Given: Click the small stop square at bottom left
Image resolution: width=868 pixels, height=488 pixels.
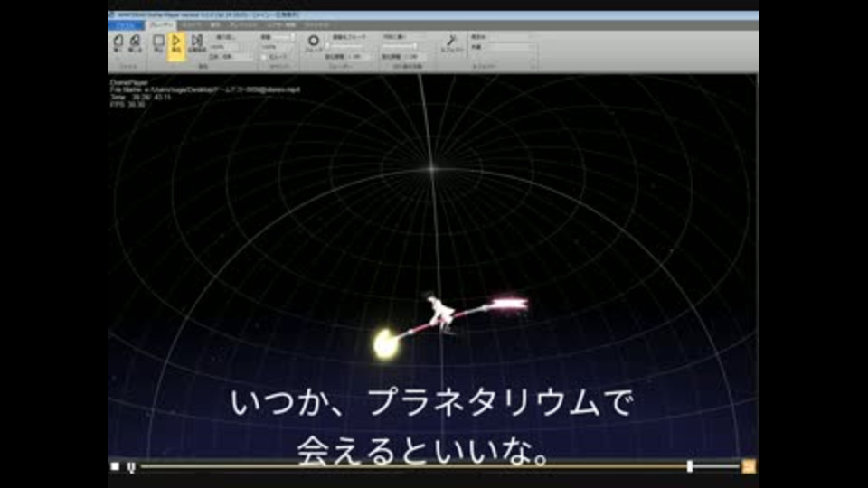Looking at the screenshot, I should pos(115,466).
